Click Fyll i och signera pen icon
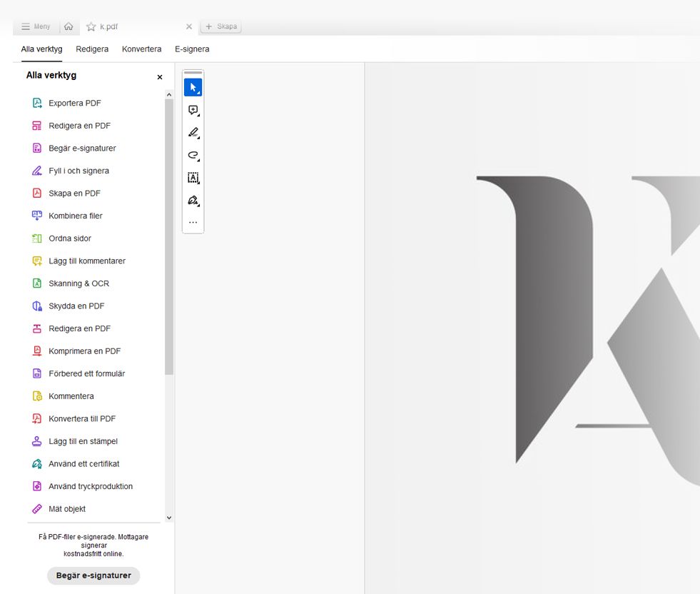The width and height of the screenshot is (700, 594). (x=37, y=171)
